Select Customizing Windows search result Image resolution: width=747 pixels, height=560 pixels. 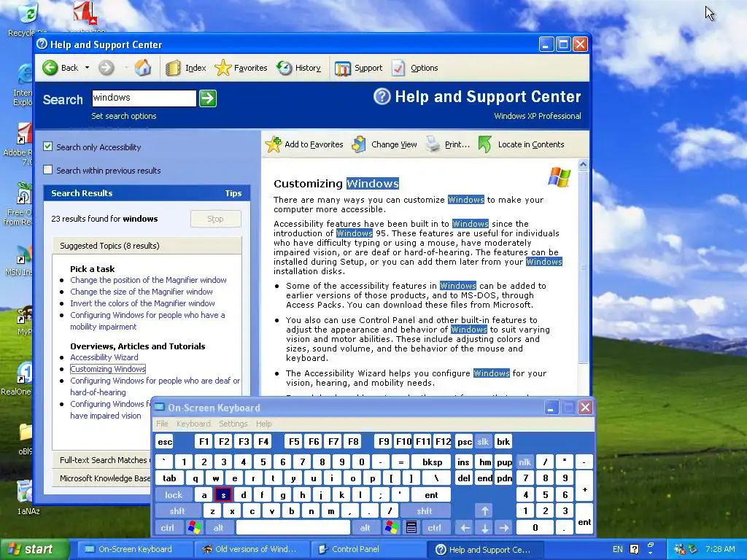click(108, 369)
